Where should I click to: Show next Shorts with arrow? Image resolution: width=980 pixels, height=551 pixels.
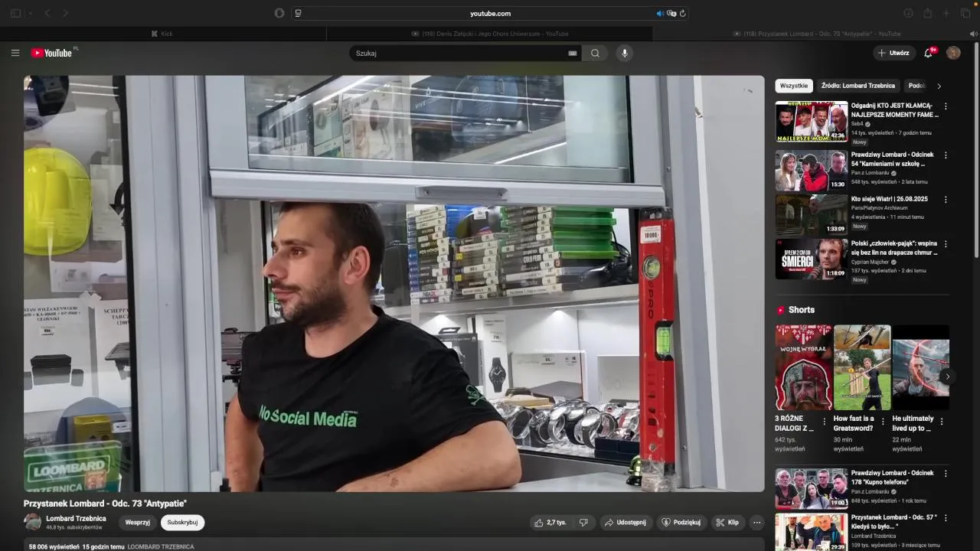947,377
